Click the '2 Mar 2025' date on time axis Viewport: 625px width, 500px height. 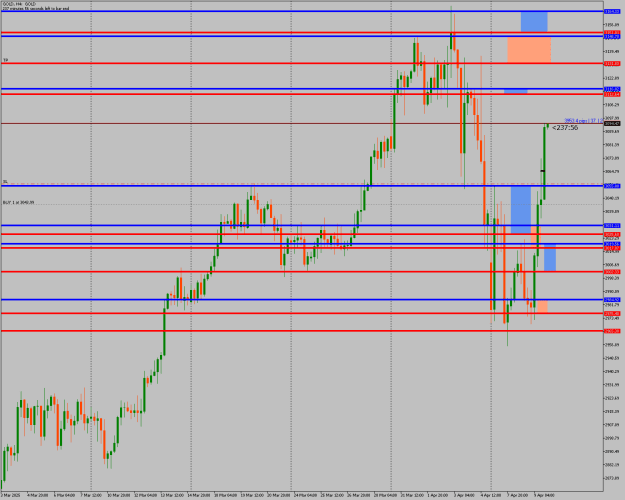(9, 495)
